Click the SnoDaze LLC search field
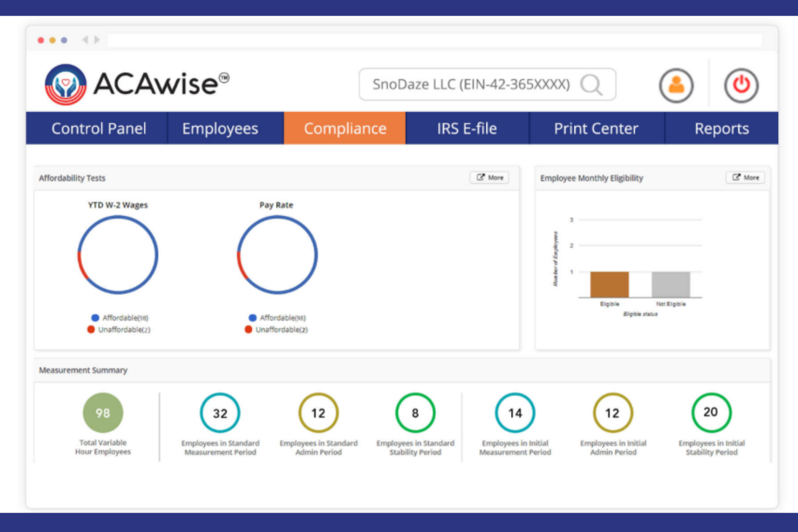 point(470,85)
